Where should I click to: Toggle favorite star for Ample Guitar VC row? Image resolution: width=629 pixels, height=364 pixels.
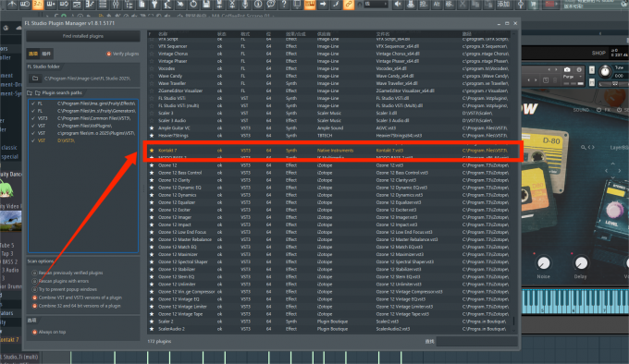(152, 128)
